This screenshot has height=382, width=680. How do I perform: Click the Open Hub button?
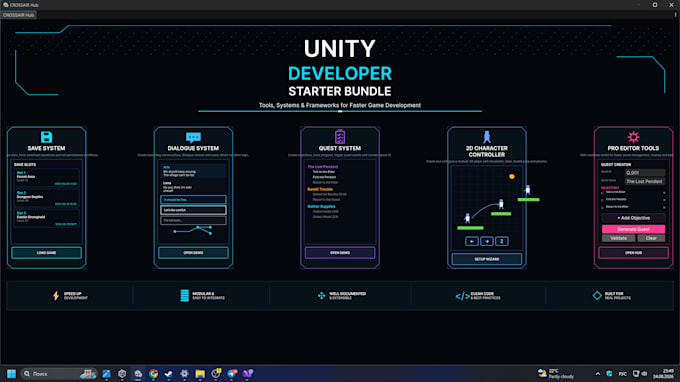tap(633, 253)
